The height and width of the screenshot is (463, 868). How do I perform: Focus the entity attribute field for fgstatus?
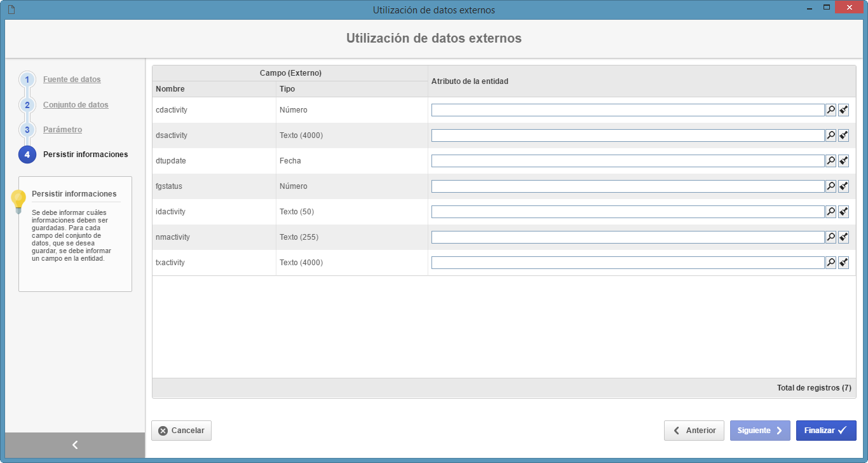628,186
